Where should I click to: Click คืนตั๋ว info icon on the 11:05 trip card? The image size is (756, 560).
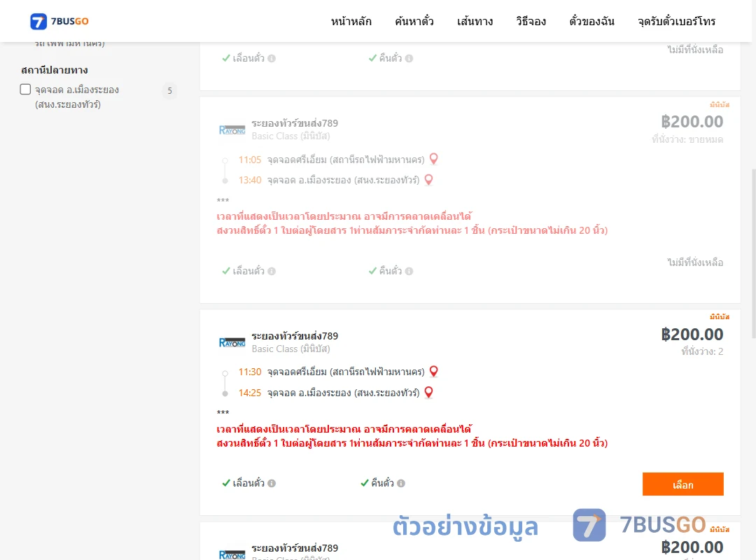click(x=409, y=271)
